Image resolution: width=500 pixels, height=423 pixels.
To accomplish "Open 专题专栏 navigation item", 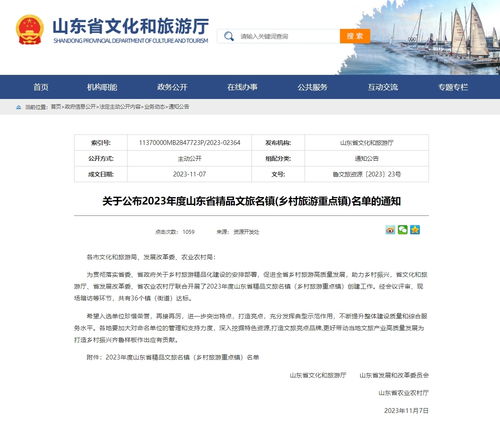I will coord(453,87).
